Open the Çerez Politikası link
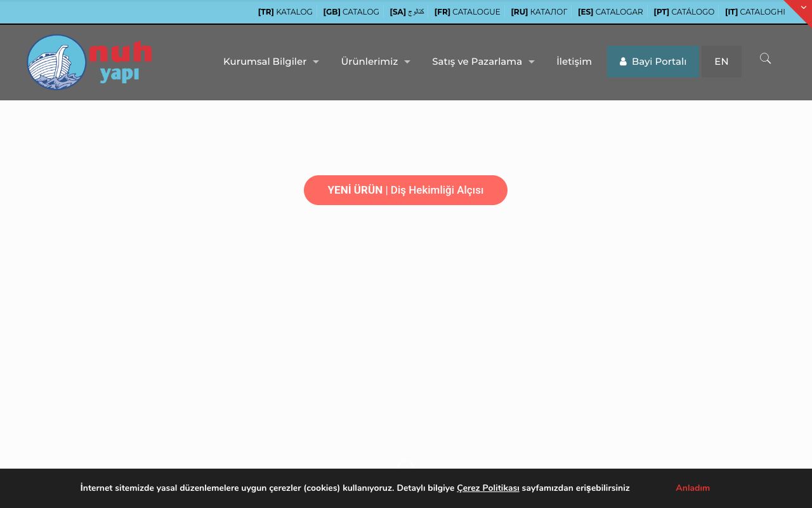Viewport: 812px width, 508px height. pos(488,488)
